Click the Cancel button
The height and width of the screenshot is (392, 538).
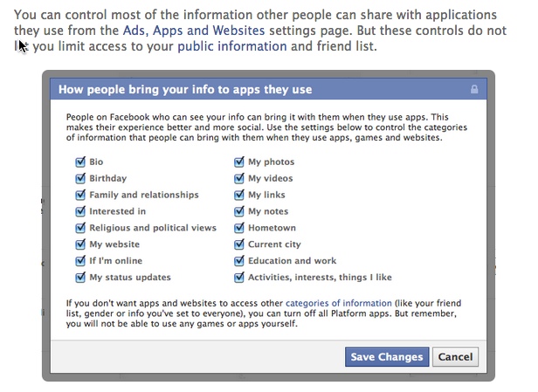[455, 357]
